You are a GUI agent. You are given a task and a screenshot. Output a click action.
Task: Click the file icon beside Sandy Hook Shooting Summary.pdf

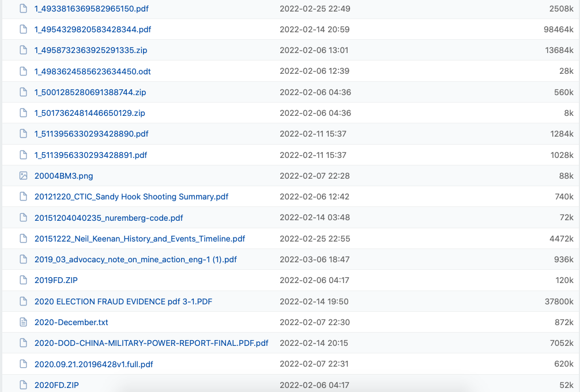(x=23, y=197)
